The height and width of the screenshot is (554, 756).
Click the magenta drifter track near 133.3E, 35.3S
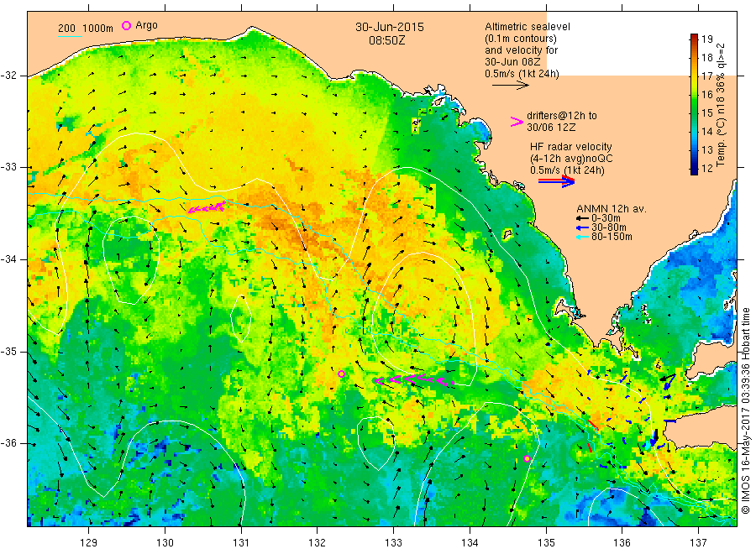(414, 379)
